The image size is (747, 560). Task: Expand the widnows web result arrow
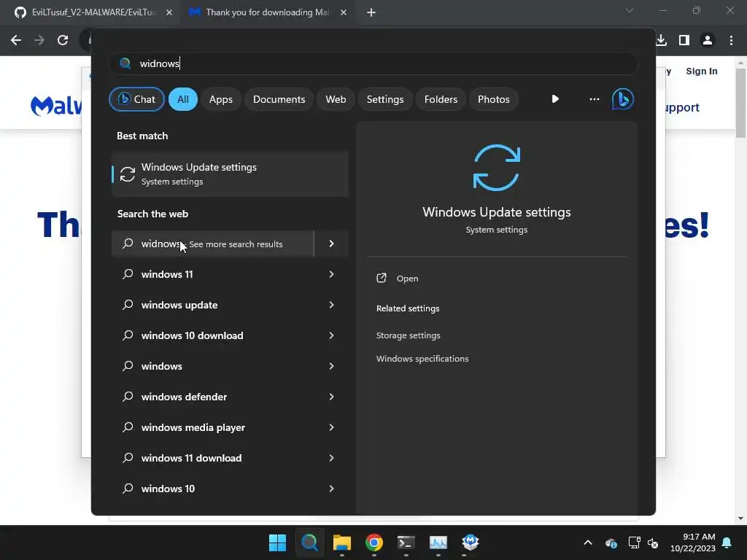tap(332, 244)
